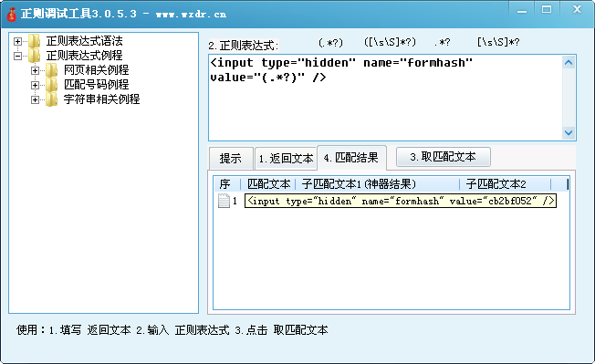595x364 pixels.
Task: Minimize the regex tool window
Action: click(x=522, y=10)
